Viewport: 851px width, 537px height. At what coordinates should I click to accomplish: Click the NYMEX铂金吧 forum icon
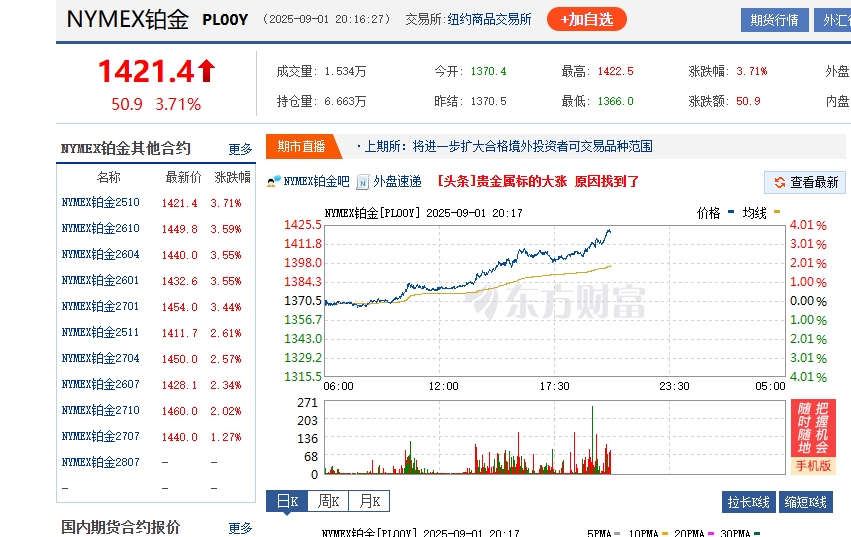[274, 181]
